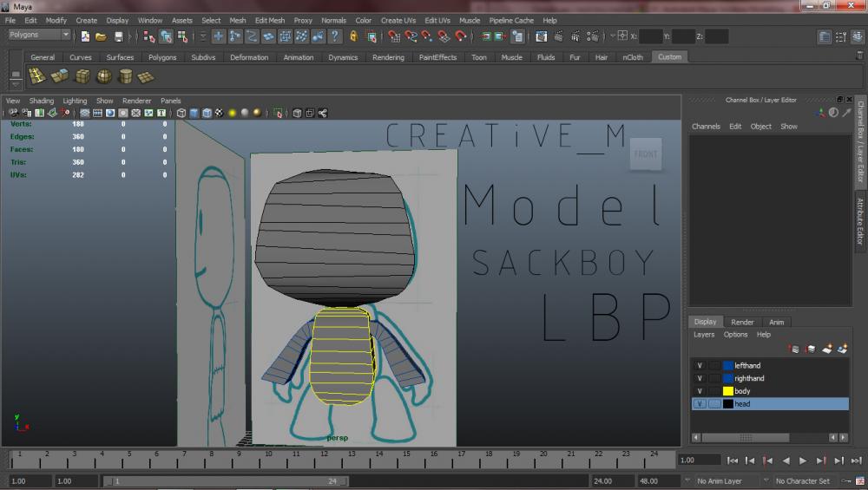Click the X coordinate input field
The height and width of the screenshot is (490, 868).
coord(650,36)
